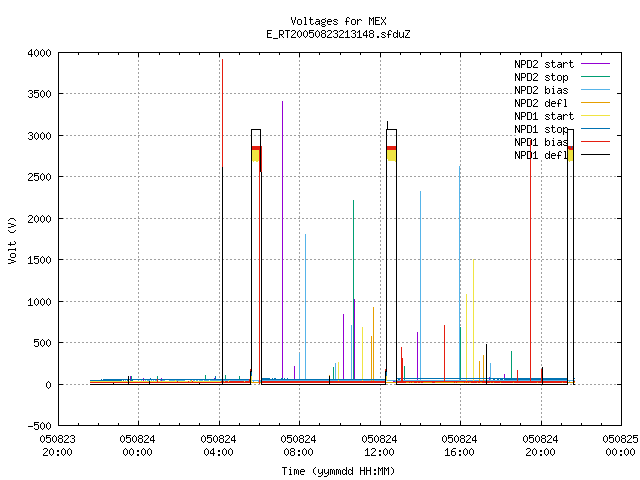Click the orange line sample for NPD2 defl
This screenshot has width=640, height=480.
click(x=595, y=103)
